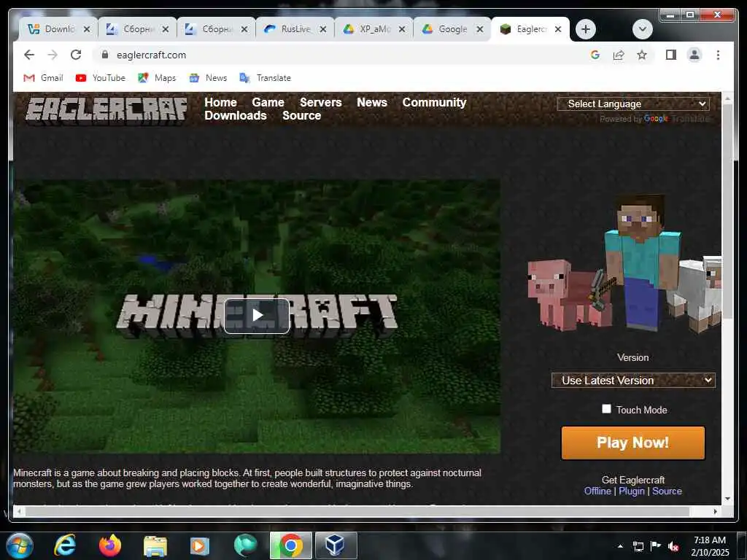Switch to the RusLive tab

[x=288, y=29]
